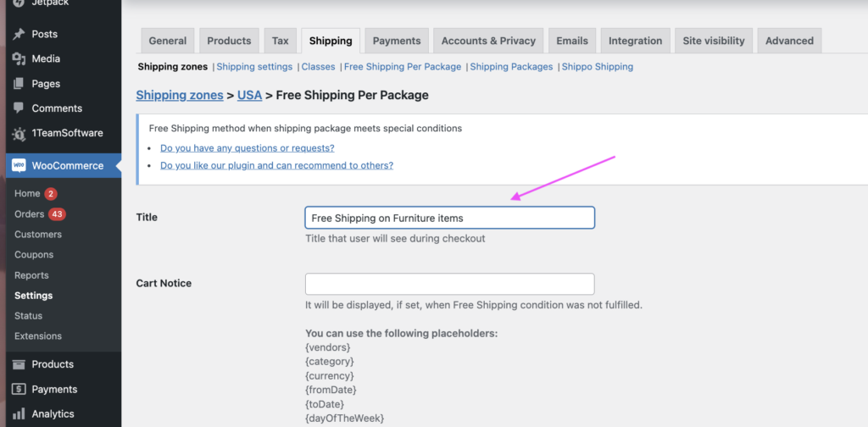This screenshot has height=427, width=868.
Task: Click the Posts pin icon in sidebar
Action: (19, 34)
